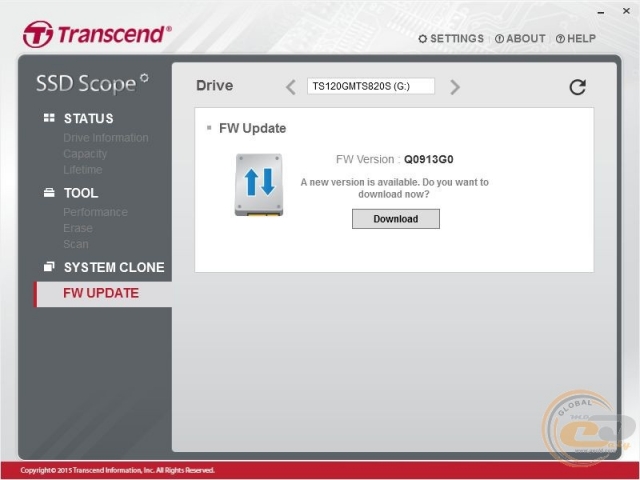Click the TOOL toolbox icon
The width and height of the screenshot is (640, 480).
click(x=49, y=192)
